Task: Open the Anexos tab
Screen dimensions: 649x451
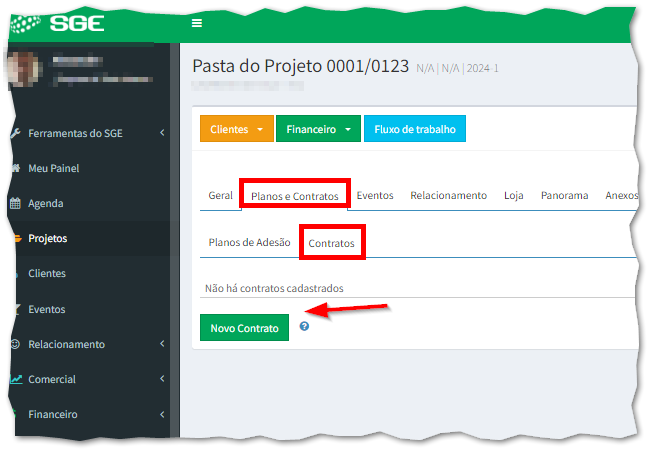Action: point(621,195)
